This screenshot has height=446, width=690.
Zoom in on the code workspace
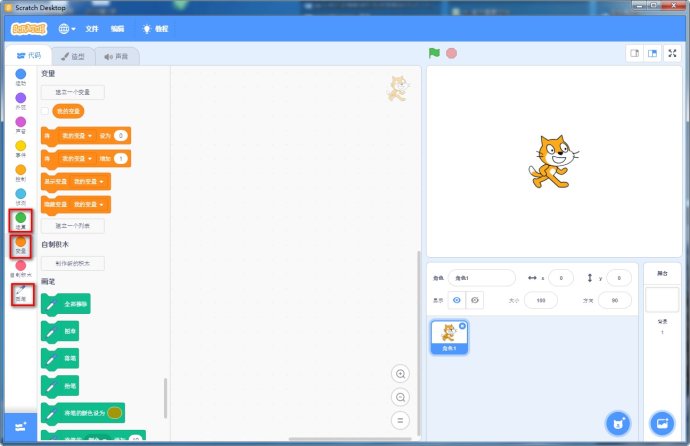(400, 374)
